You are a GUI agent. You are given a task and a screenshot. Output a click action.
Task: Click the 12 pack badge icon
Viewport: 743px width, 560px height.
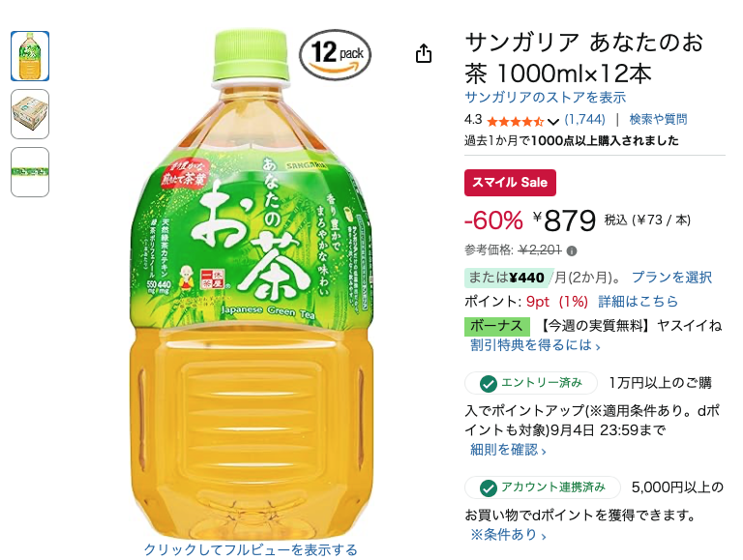[x=335, y=55]
